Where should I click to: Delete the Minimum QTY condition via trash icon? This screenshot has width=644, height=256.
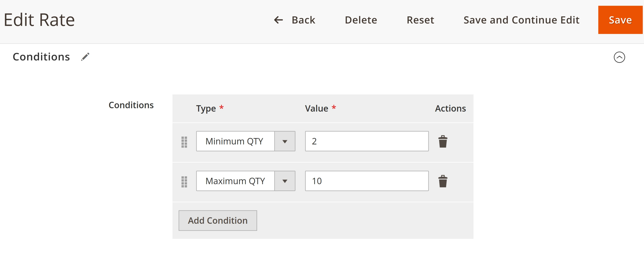tap(443, 141)
